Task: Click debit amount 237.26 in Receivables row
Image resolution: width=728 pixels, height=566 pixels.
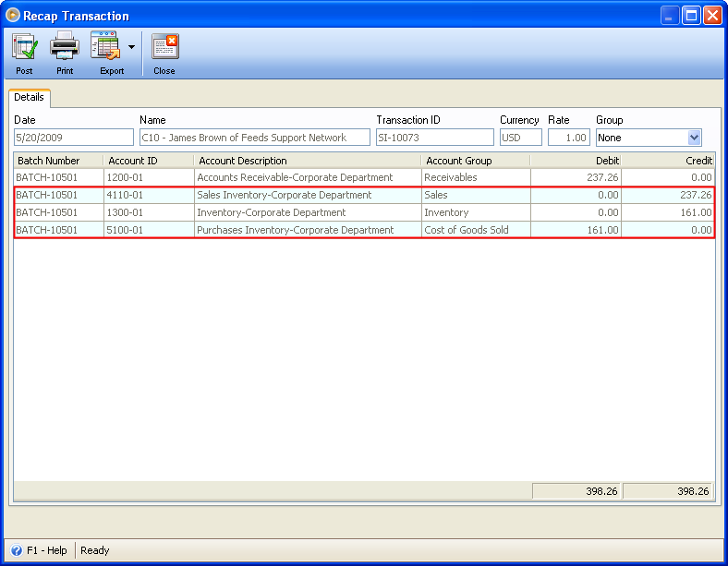Action: (576, 177)
